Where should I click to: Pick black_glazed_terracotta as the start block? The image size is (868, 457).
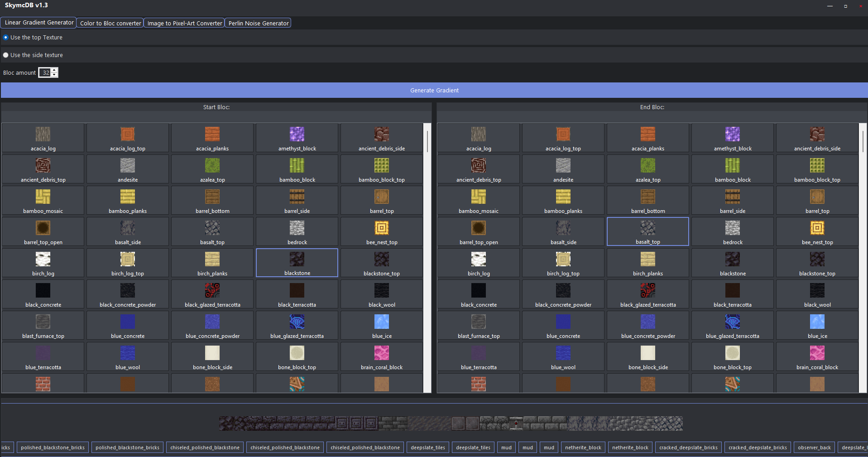(x=212, y=294)
